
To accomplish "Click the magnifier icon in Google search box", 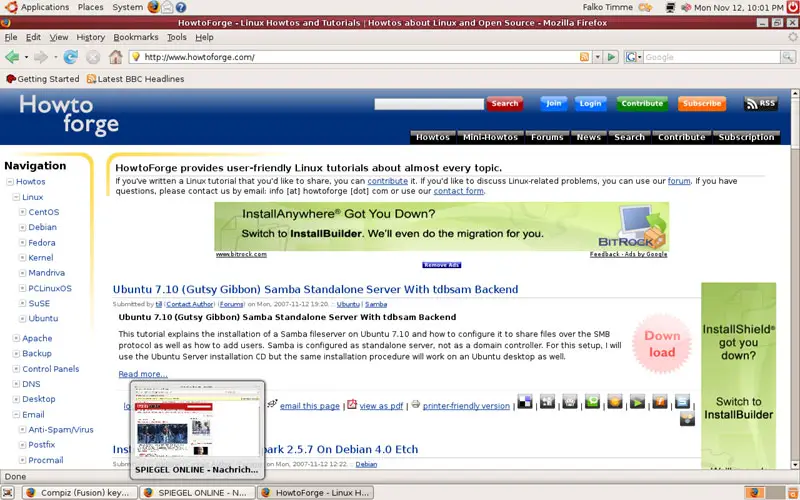I will 788,57.
